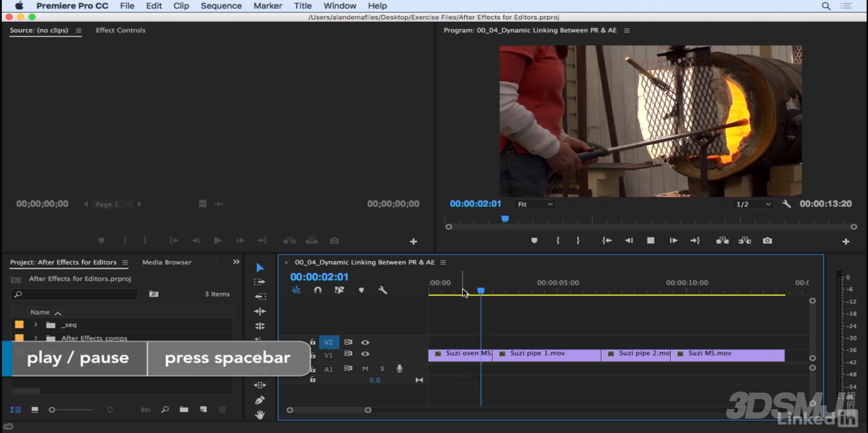
Task: Click Mark Out in Program monitor
Action: 578,241
